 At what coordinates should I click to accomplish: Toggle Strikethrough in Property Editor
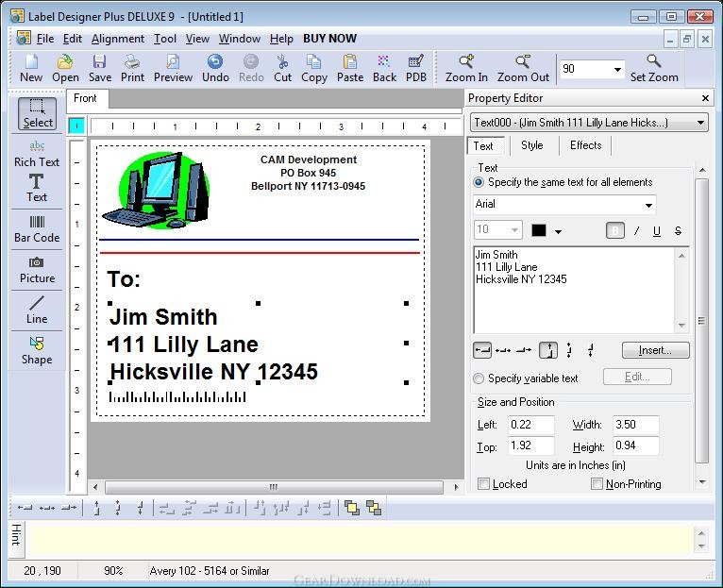[x=678, y=230]
